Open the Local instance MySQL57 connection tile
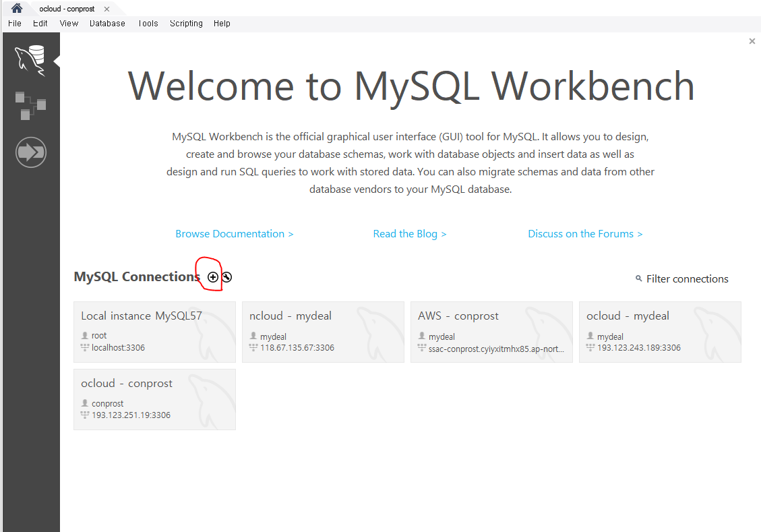 154,332
